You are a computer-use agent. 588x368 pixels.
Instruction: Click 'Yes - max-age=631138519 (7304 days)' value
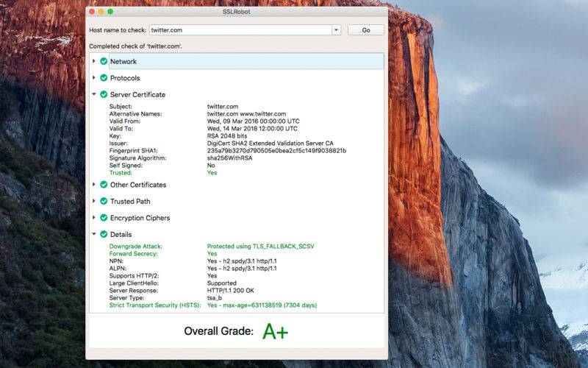[x=262, y=305]
